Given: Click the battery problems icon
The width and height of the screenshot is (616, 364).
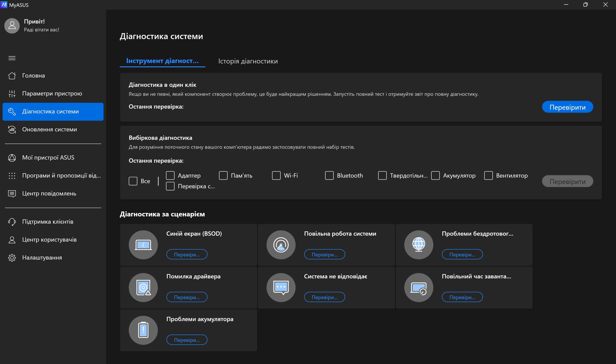Looking at the screenshot, I should (143, 330).
